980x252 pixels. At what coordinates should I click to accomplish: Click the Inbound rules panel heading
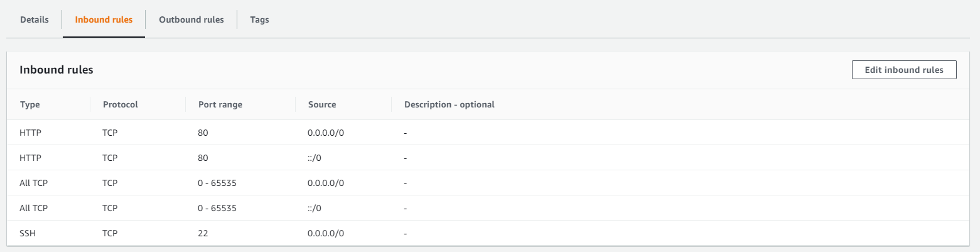(57, 70)
